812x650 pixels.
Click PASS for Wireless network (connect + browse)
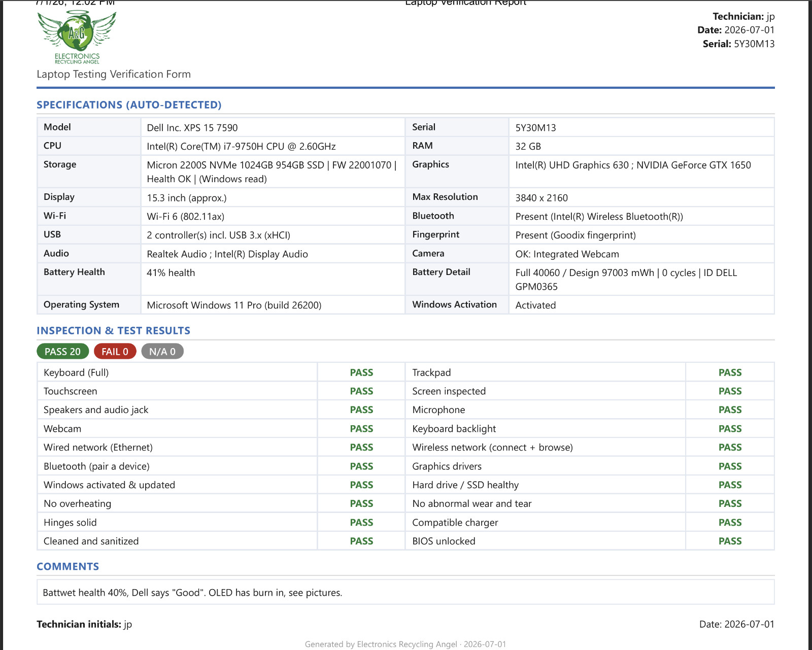[x=730, y=448]
